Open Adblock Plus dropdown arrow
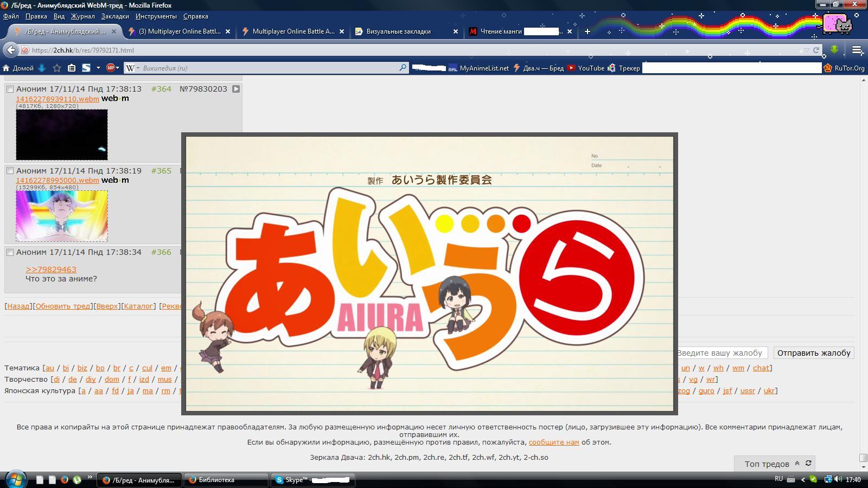The image size is (868, 488). [x=117, y=68]
